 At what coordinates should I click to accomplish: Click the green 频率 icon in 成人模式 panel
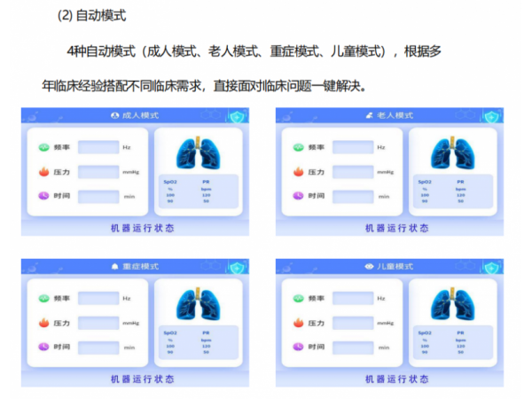coord(43,147)
